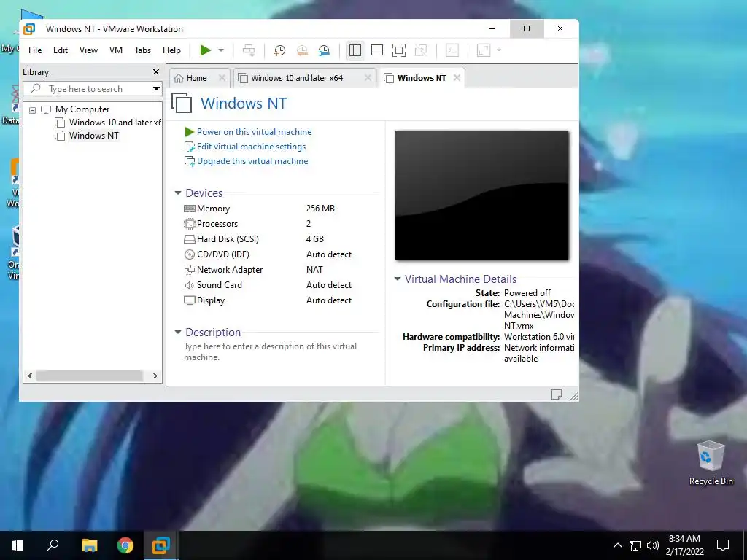Click Power on this virtual machine
This screenshot has height=560, width=747.
click(x=254, y=132)
